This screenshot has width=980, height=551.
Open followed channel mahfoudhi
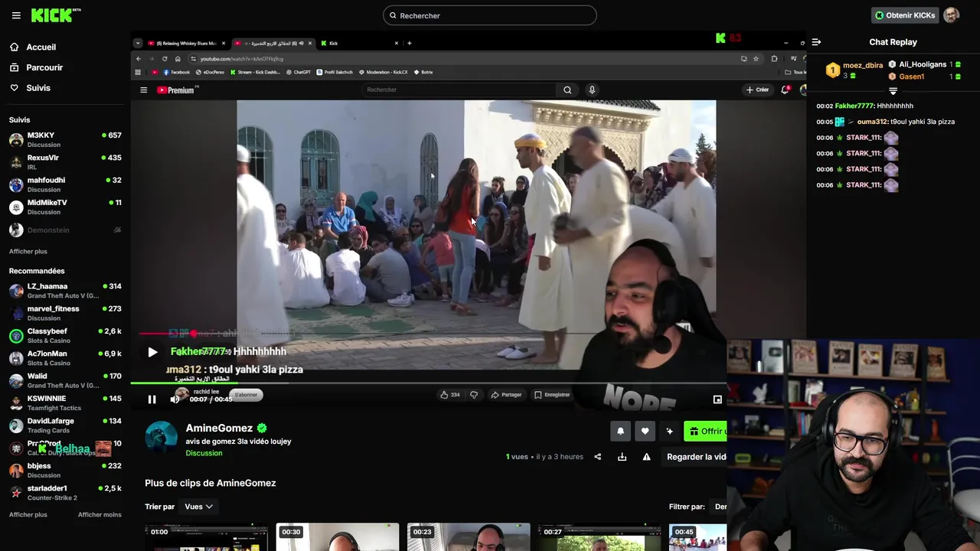tap(65, 184)
